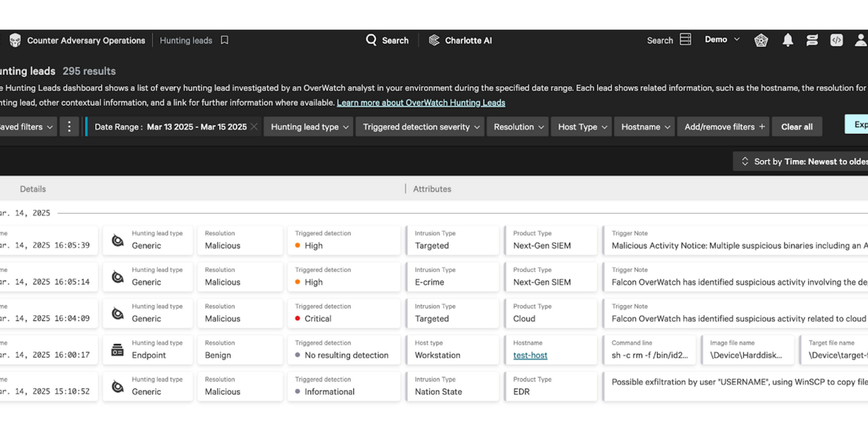Open the Resolution filter dropdown

point(517,127)
